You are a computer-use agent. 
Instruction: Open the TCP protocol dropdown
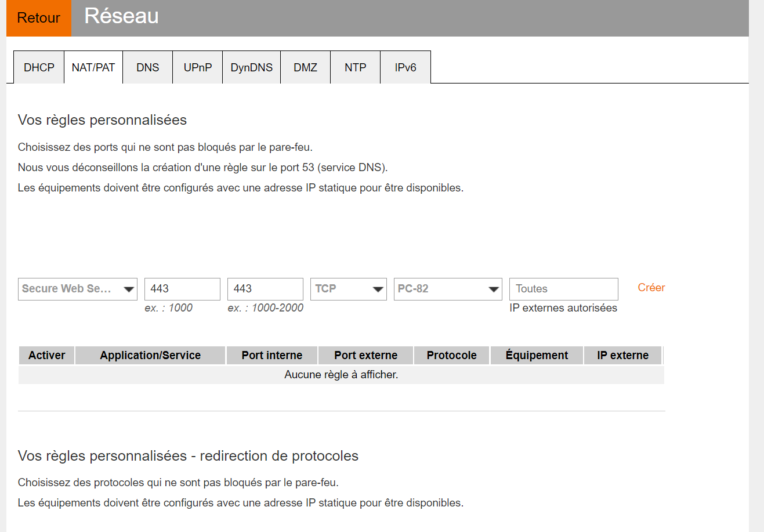(x=348, y=289)
